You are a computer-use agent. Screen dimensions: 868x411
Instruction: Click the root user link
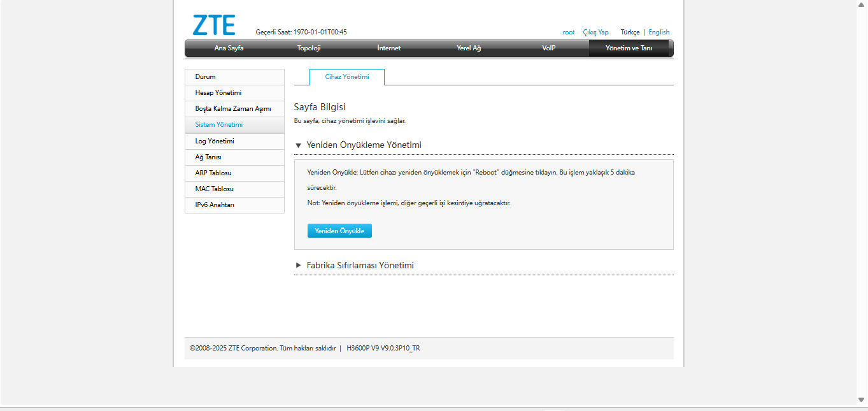[x=569, y=32]
